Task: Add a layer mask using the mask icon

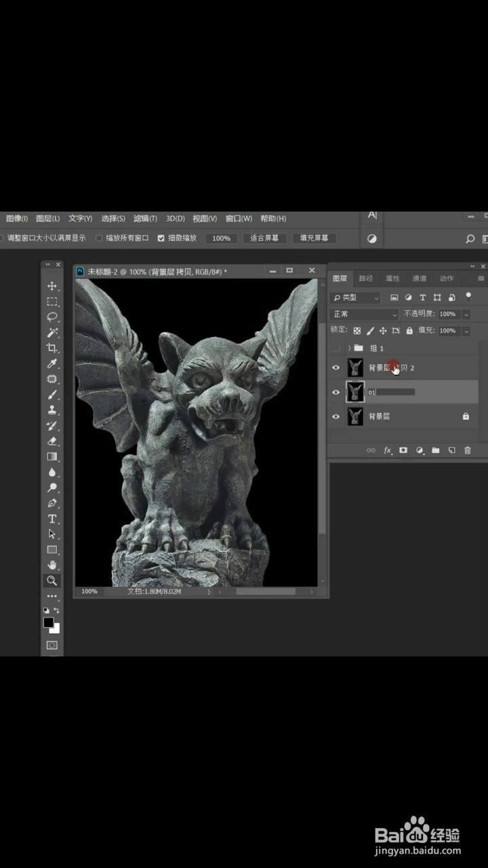Action: (403, 450)
